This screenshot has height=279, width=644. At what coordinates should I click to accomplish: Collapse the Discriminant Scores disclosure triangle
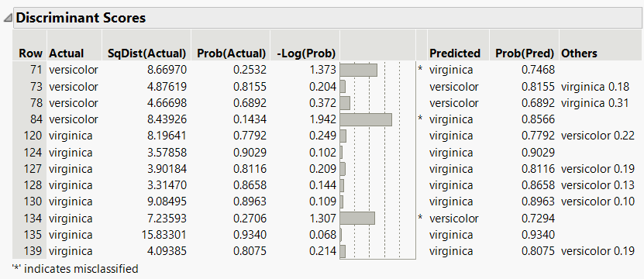pyautogui.click(x=8, y=18)
